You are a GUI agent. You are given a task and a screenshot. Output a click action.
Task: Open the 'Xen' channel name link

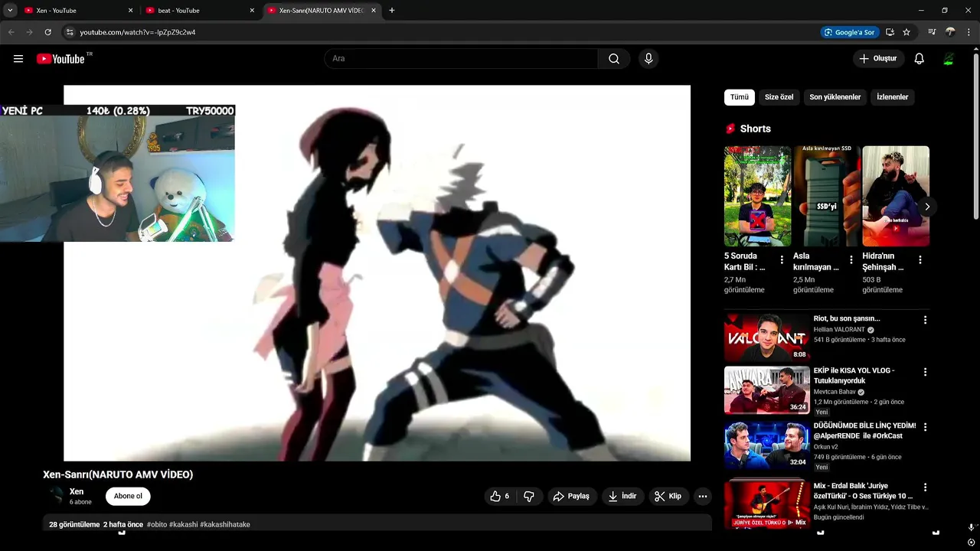(x=77, y=491)
